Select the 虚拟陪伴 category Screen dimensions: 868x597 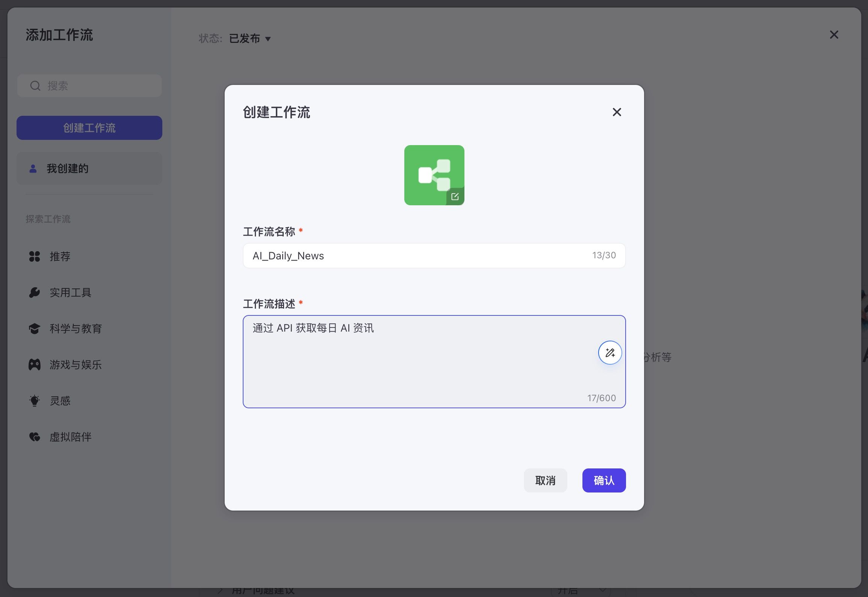tap(70, 437)
